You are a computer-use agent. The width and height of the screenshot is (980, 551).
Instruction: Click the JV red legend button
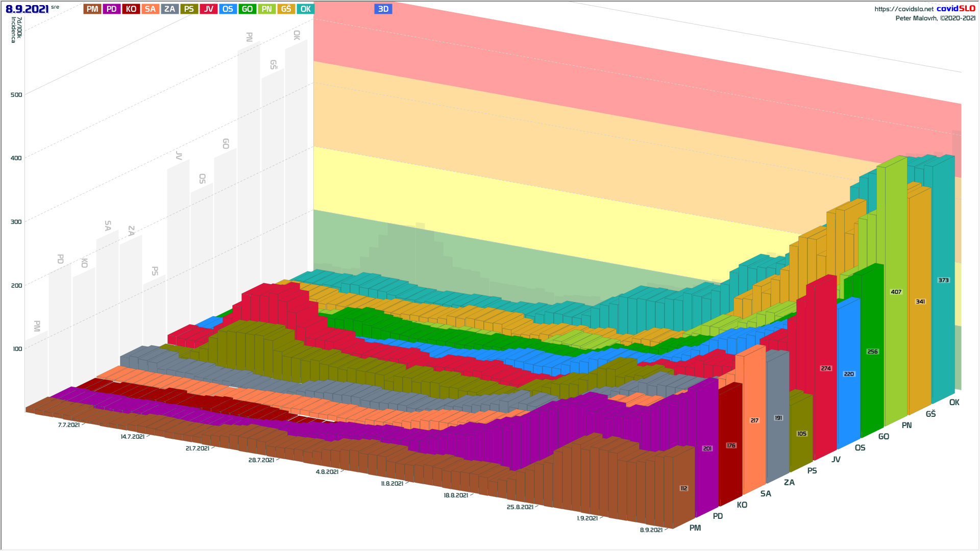[x=208, y=9]
